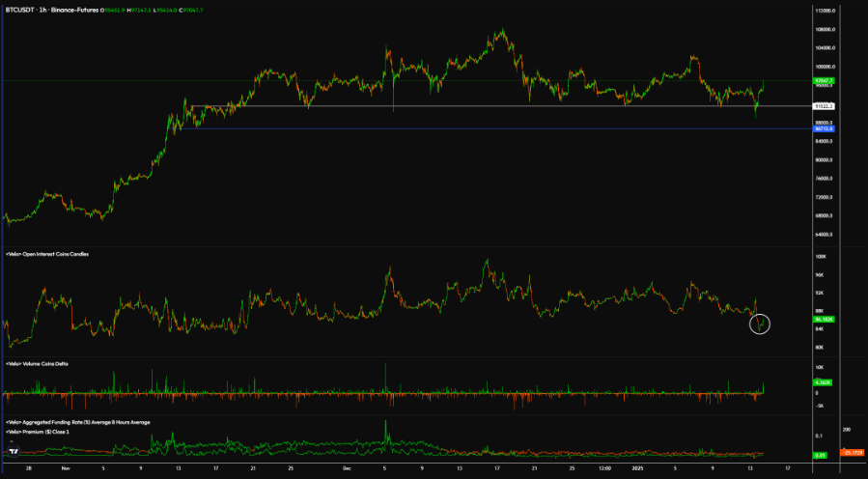The width and height of the screenshot is (868, 479).
Task: Click the Binance-Futures exchange label
Action: point(74,8)
